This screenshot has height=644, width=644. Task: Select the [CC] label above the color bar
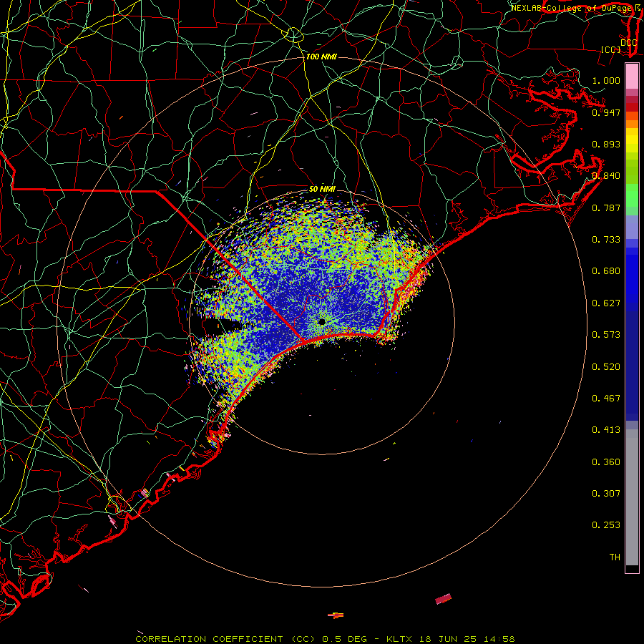611,49
